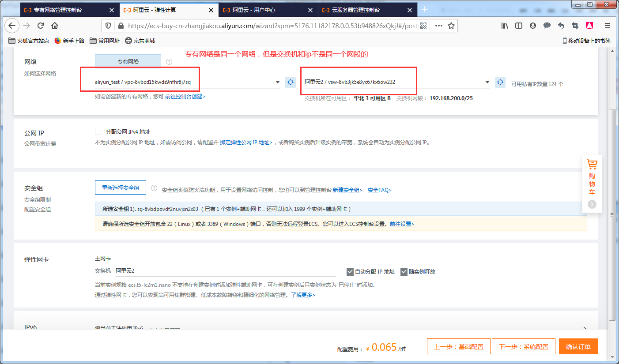Refresh the switch list with the reload icon
The width and height of the screenshot is (619, 364).
[x=500, y=82]
